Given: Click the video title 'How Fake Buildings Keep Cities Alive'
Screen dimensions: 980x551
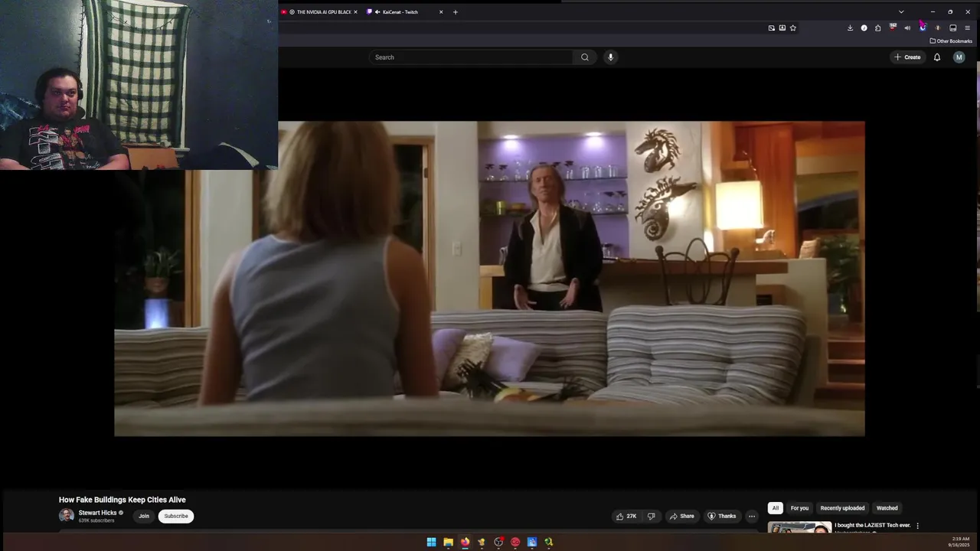Looking at the screenshot, I should click(122, 500).
